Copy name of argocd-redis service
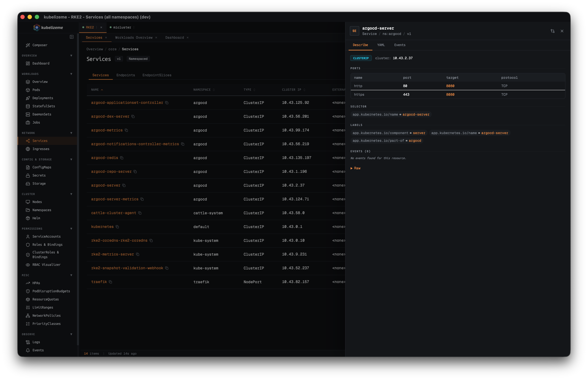Image resolution: width=588 pixels, height=380 pixels. (x=122, y=158)
